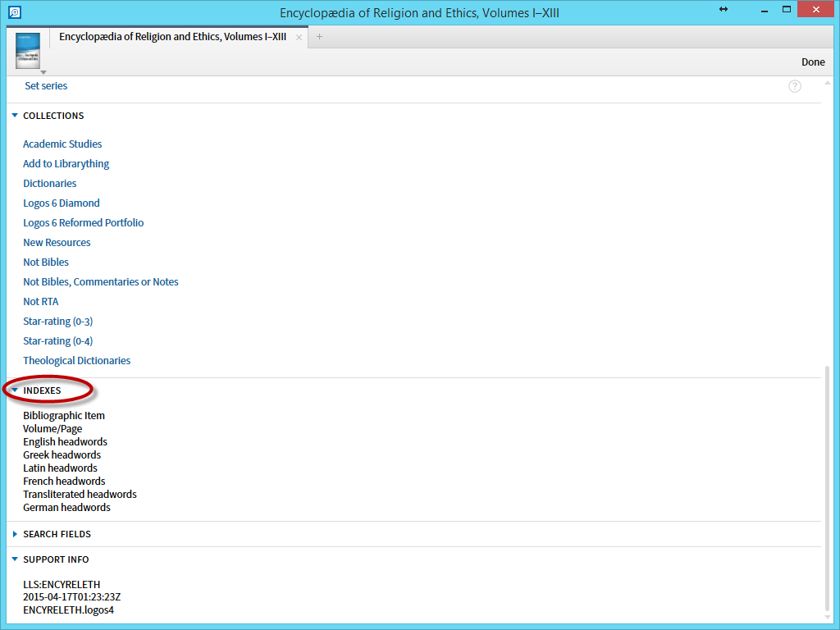Image resolution: width=840 pixels, height=630 pixels.
Task: Select English headwords index text
Action: 65,442
